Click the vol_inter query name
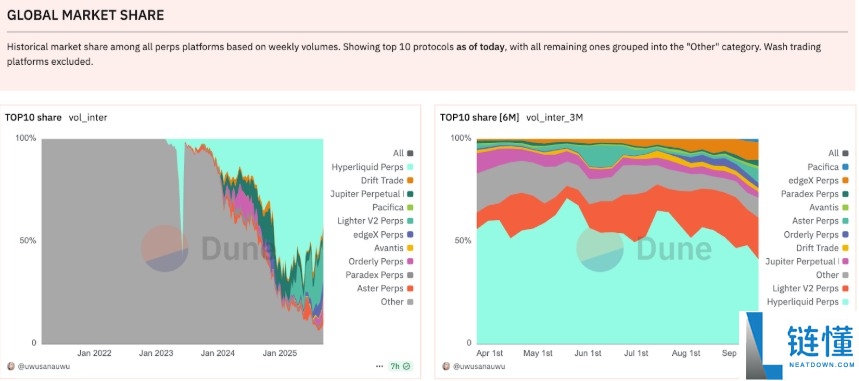Screen dimensions: 859x381 pyautogui.click(x=88, y=117)
